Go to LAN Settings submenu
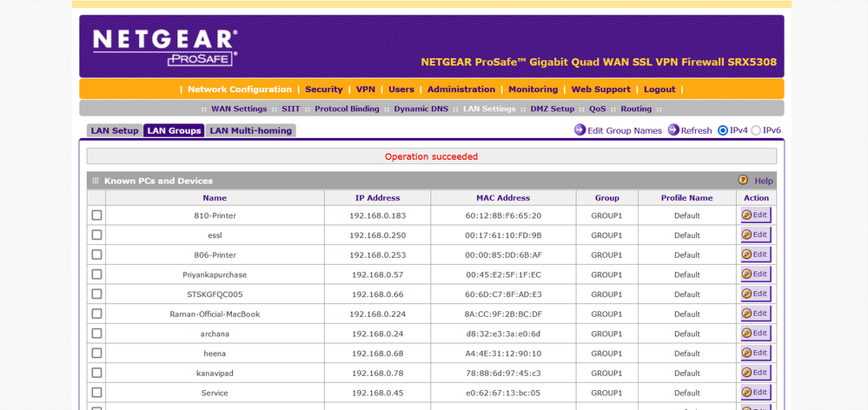868x410 pixels. coord(489,109)
